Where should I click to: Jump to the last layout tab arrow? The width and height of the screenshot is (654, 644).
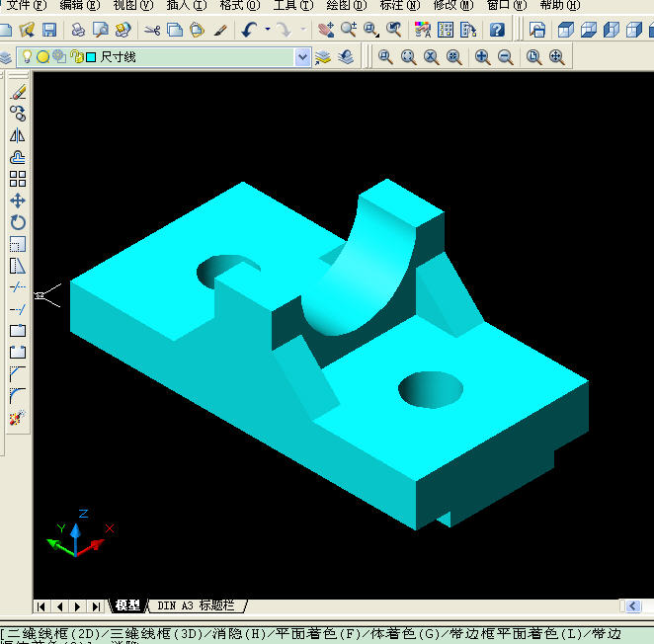(x=96, y=606)
